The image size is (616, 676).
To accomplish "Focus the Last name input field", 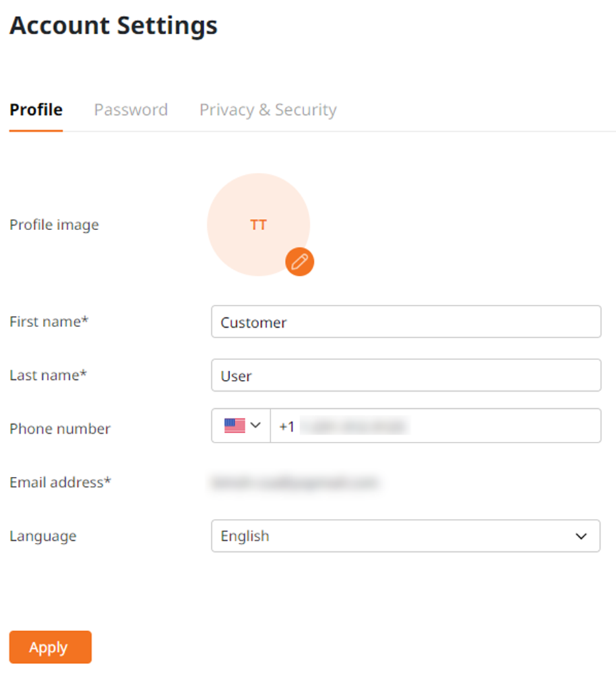I will (406, 375).
